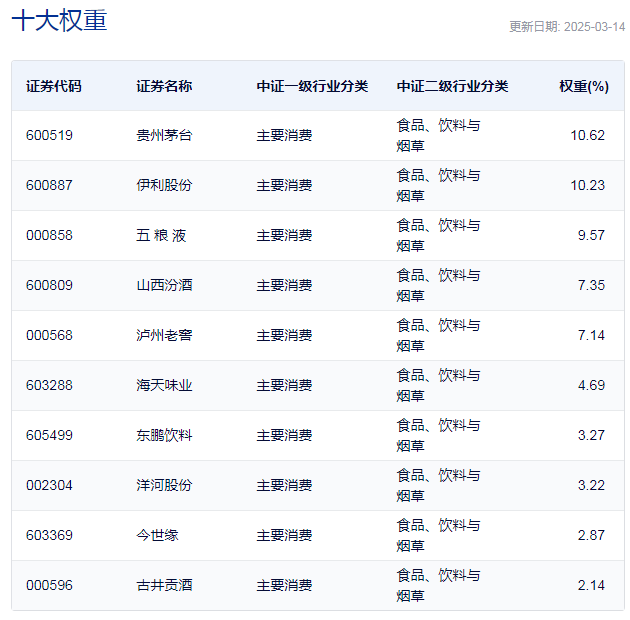This screenshot has width=630, height=620.
Task: Click 食品、饮料与烟草 in the 000858 row
Action: (438, 235)
